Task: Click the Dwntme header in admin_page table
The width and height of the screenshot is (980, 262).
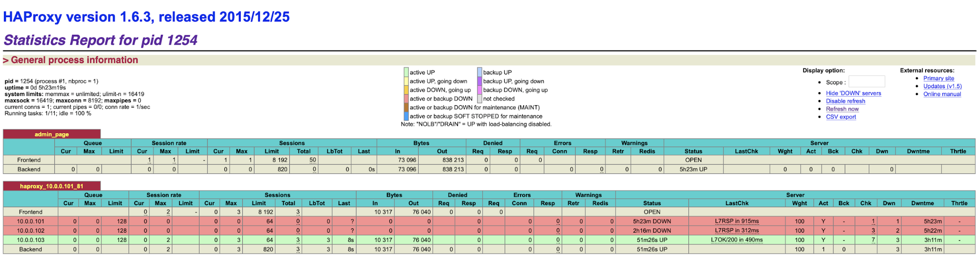Action: click(x=918, y=151)
